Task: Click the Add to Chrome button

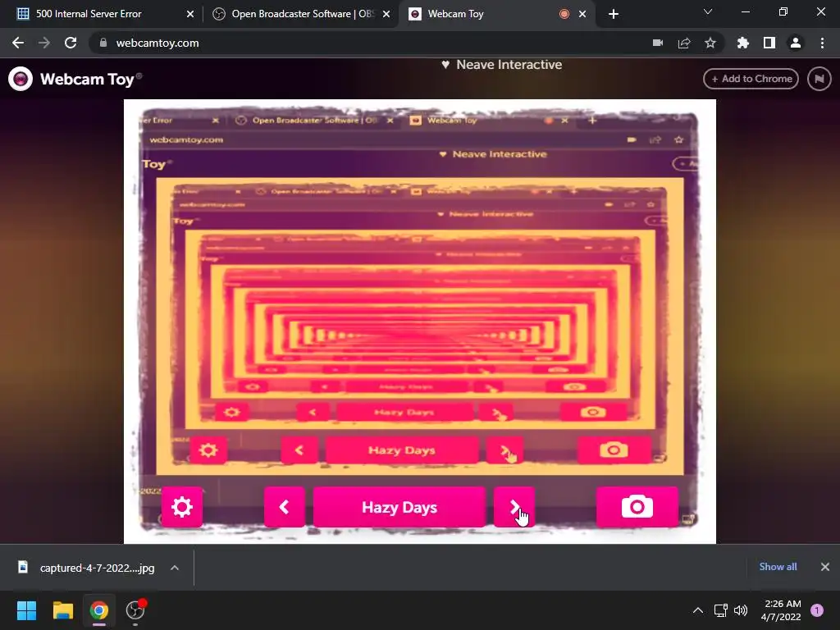Action: 751,79
